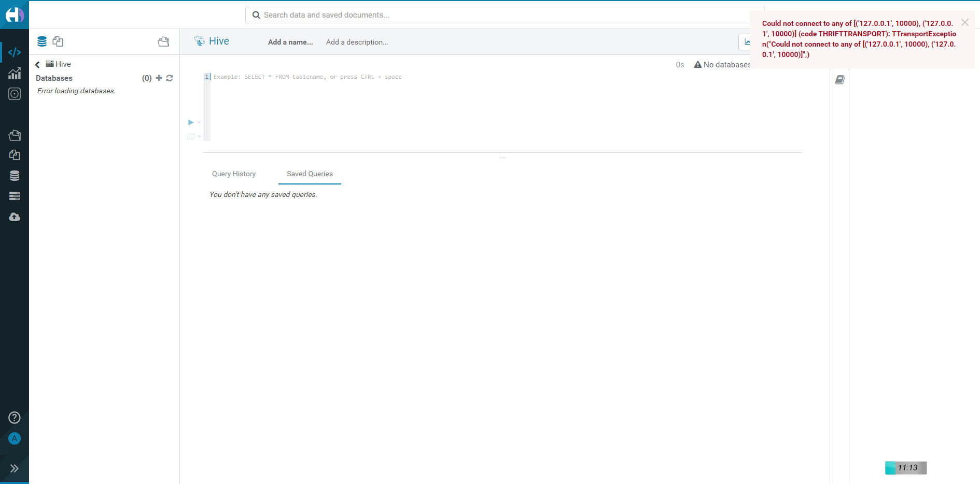Open Help via the question mark icon
The image size is (980, 484).
(x=14, y=418)
